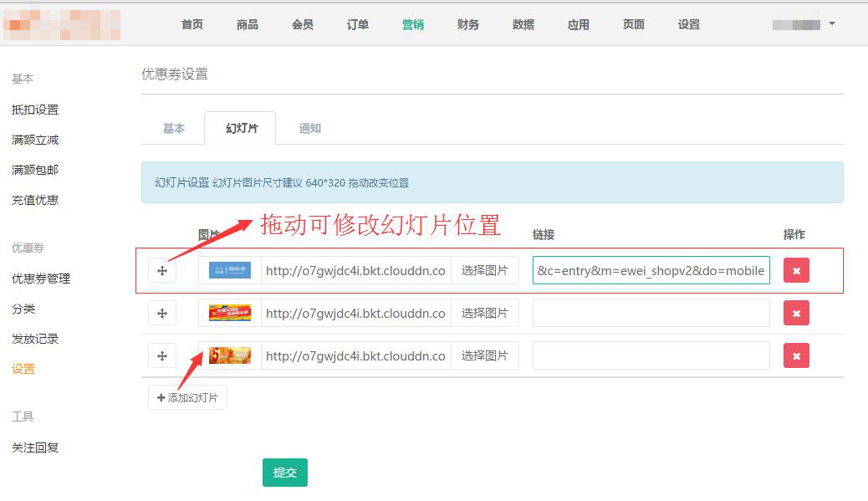Open the 营销 top menu
The image size is (868, 501).
pos(413,24)
